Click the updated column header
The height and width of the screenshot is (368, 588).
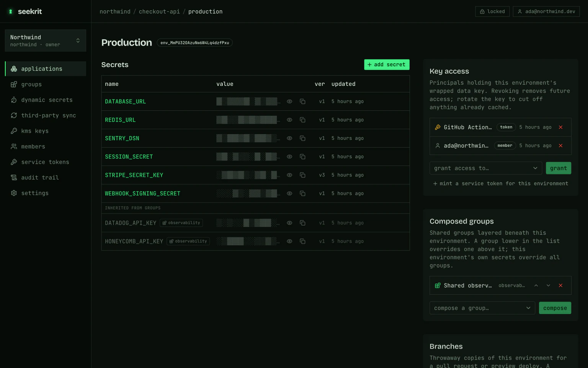[343, 84]
